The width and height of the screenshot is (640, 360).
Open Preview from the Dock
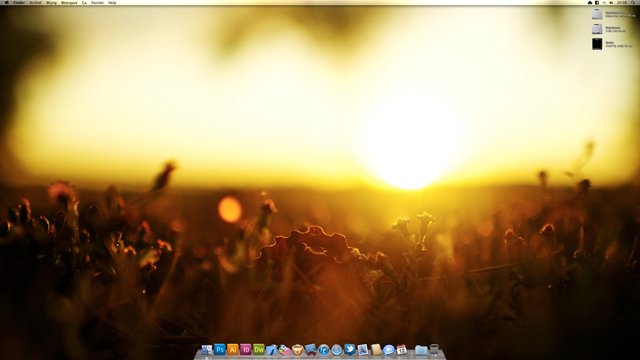coord(363,349)
